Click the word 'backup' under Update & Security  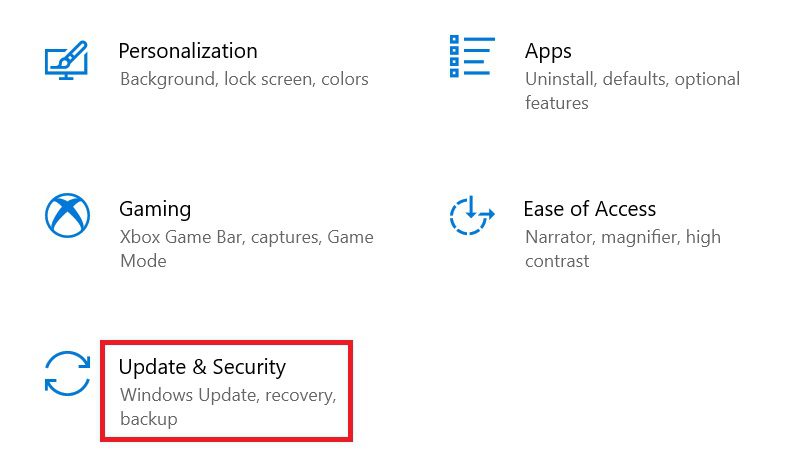(149, 418)
